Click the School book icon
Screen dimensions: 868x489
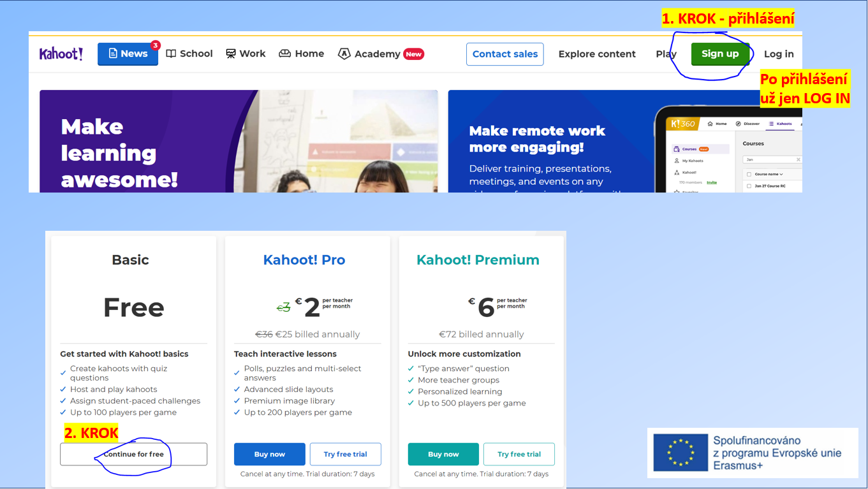(171, 54)
